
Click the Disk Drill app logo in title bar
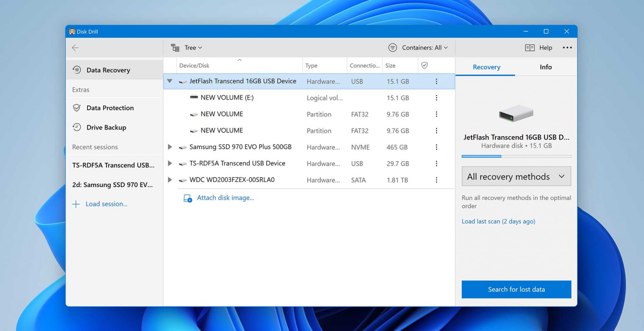tap(72, 31)
